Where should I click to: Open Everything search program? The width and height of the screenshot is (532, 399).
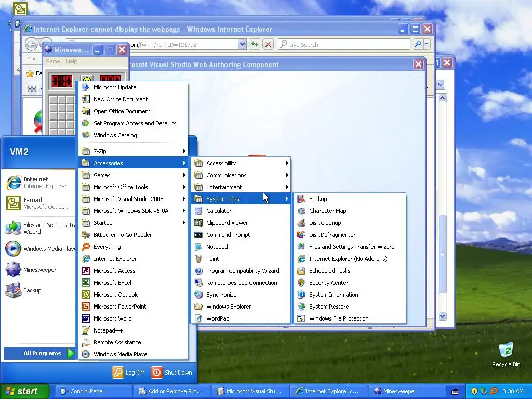pyautogui.click(x=133, y=247)
